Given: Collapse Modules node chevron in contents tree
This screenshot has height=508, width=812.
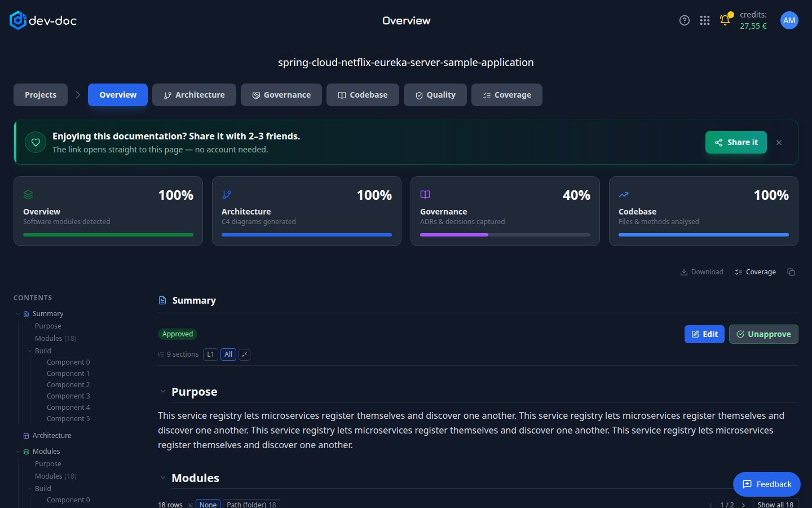Looking at the screenshot, I should click(17, 452).
